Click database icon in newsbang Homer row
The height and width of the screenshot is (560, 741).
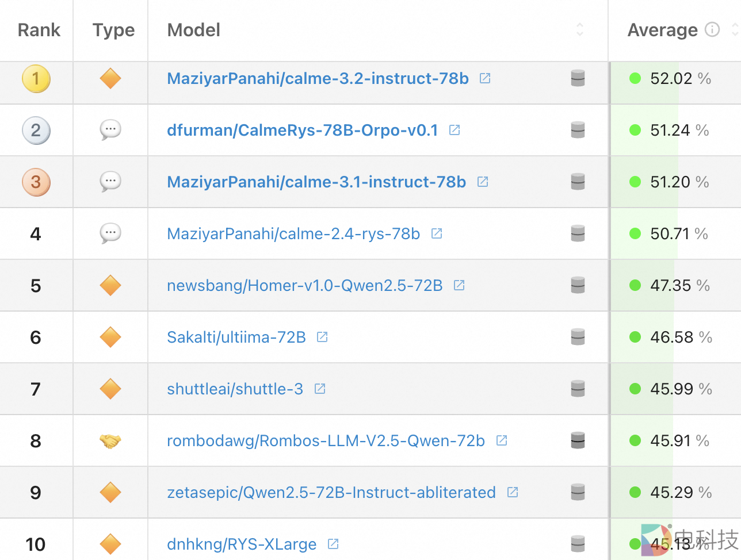[578, 285]
